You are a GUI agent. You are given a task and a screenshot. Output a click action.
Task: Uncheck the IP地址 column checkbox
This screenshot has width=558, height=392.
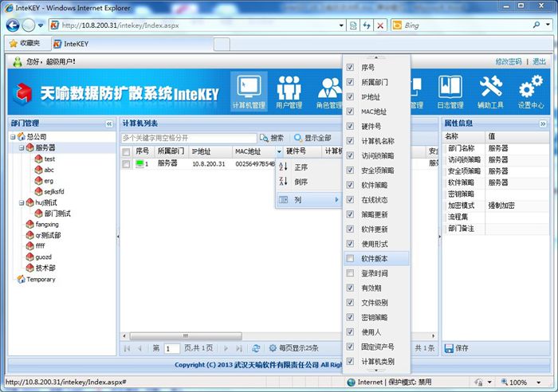coord(350,96)
